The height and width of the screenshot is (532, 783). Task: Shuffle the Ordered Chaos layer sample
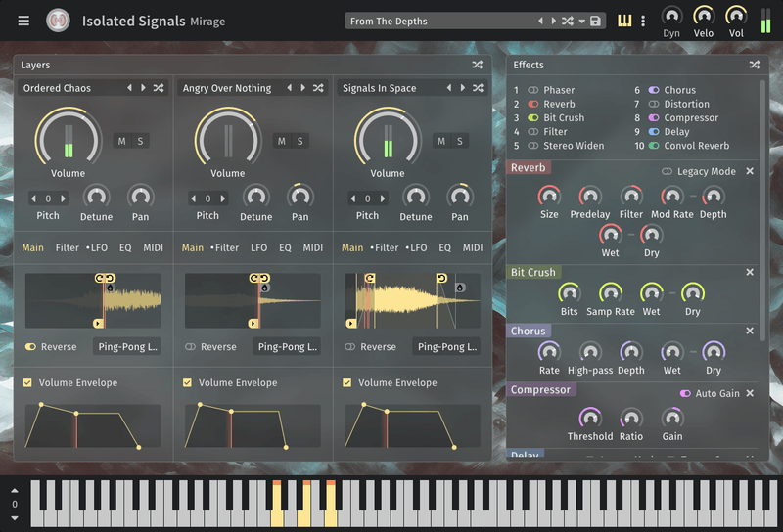[159, 88]
